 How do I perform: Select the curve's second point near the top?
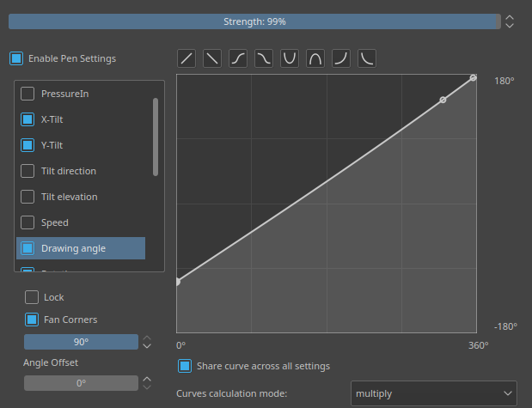443,100
